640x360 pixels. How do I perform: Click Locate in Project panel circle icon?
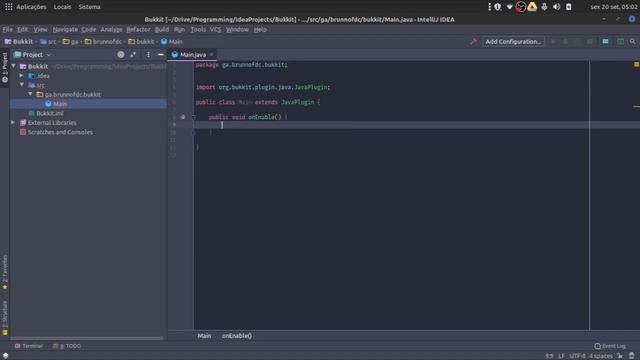121,54
